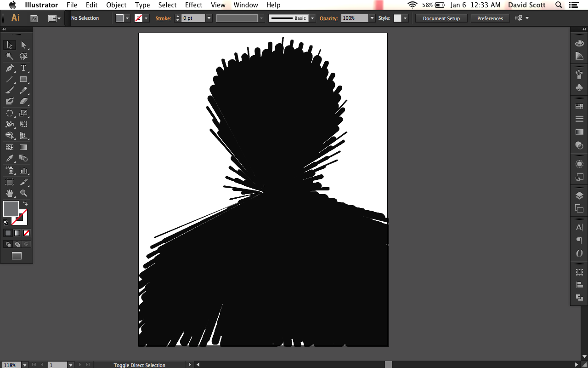Open the Select menu
The image size is (588, 368).
click(x=167, y=5)
